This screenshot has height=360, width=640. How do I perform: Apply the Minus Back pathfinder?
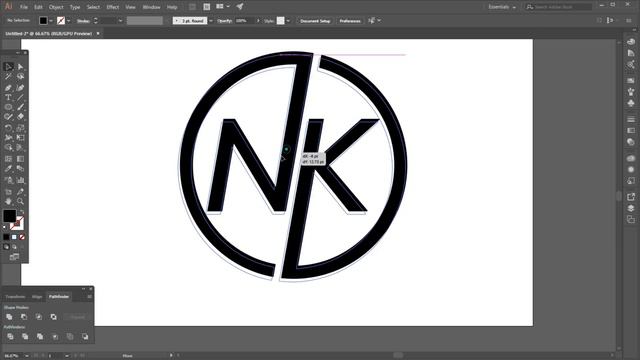point(85,336)
